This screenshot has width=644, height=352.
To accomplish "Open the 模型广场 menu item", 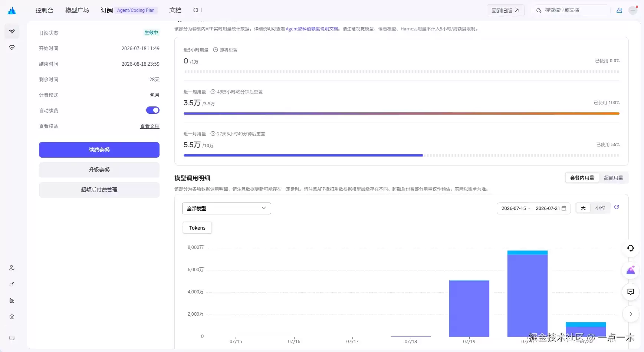I will (x=77, y=10).
